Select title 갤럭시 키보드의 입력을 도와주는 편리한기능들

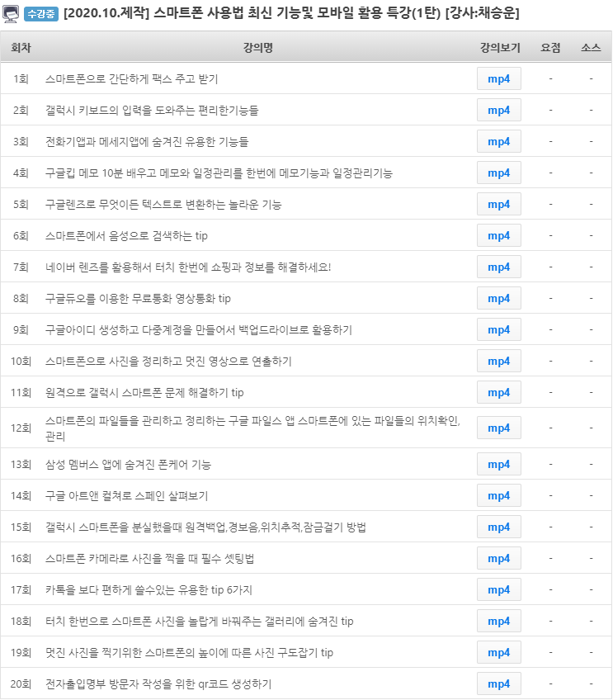pos(152,111)
